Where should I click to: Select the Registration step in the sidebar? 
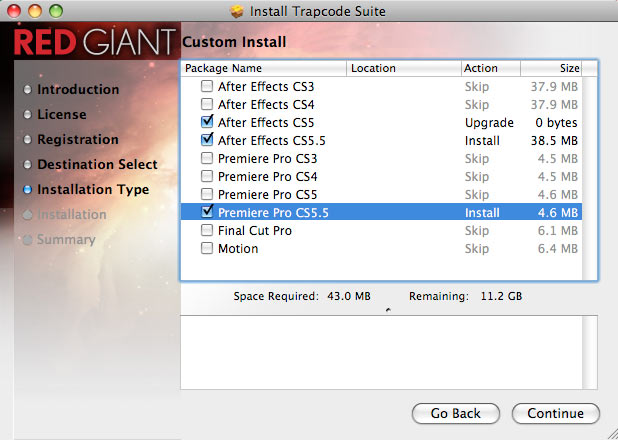(78, 140)
